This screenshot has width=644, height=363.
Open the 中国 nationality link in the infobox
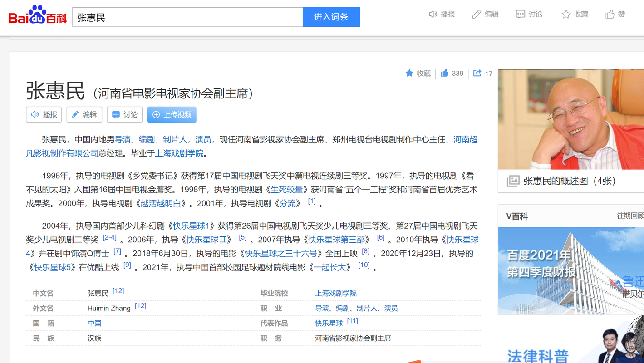click(94, 323)
